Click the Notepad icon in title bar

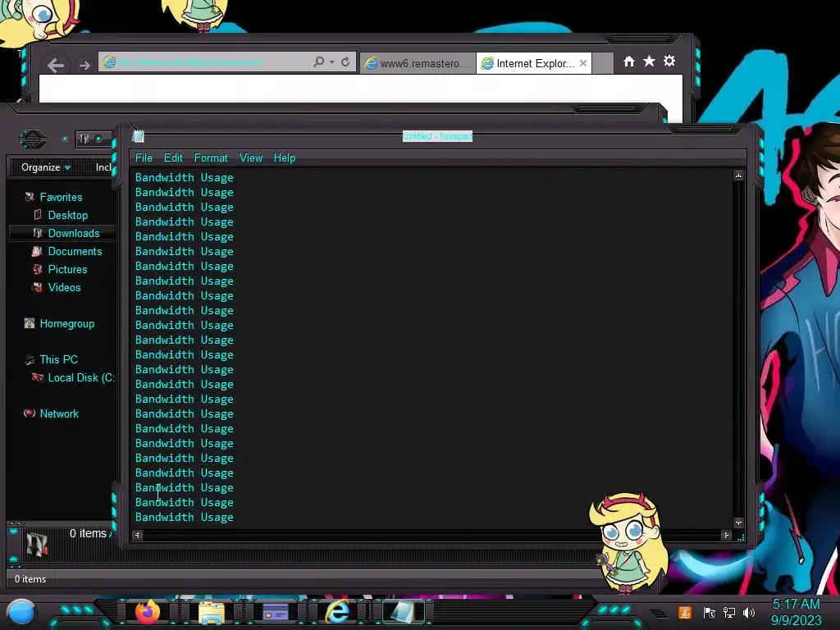pyautogui.click(x=138, y=136)
